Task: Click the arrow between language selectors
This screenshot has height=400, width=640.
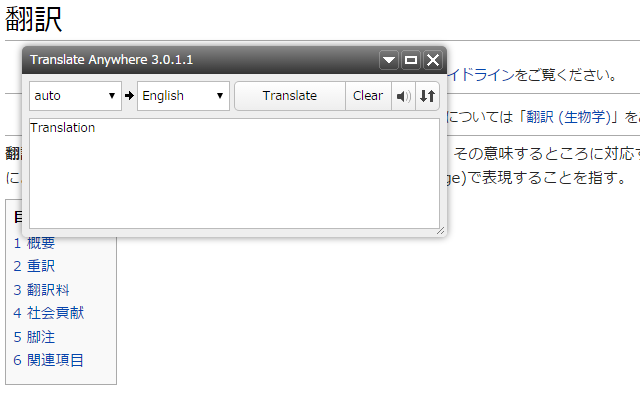Action: pyautogui.click(x=129, y=96)
